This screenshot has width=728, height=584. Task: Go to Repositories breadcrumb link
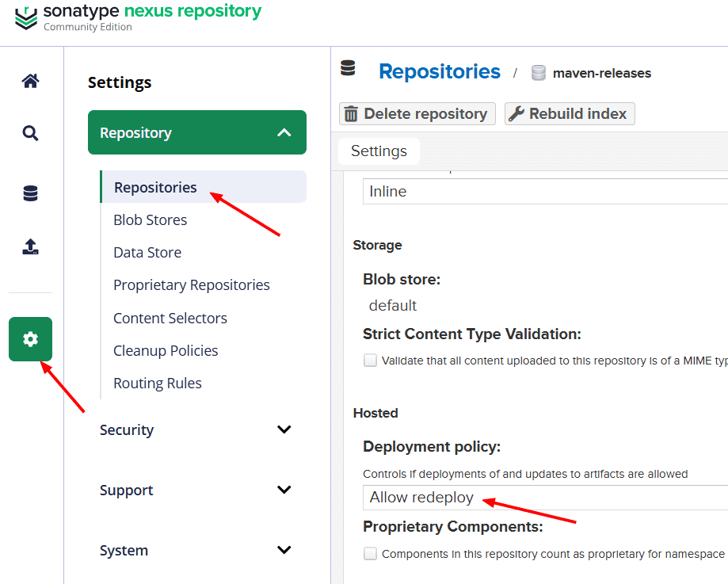(439, 71)
